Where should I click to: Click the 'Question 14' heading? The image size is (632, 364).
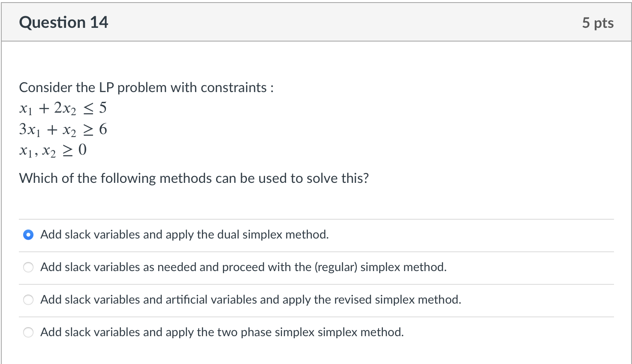point(63,22)
